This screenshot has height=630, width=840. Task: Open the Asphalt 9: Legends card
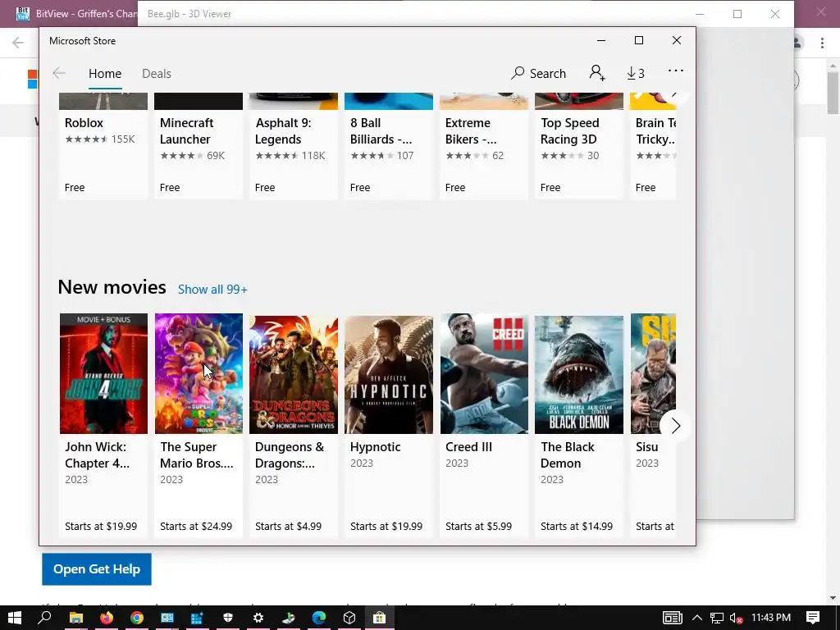(294, 146)
